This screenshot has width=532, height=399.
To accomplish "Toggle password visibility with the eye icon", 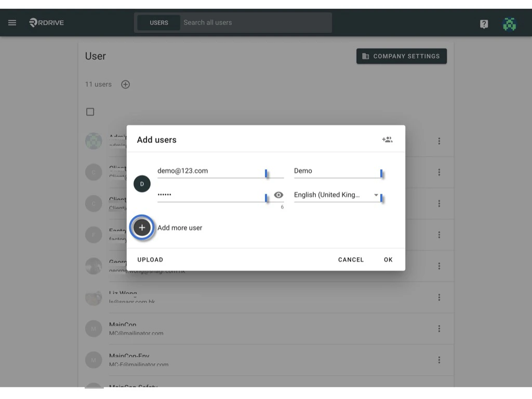I will [278, 195].
